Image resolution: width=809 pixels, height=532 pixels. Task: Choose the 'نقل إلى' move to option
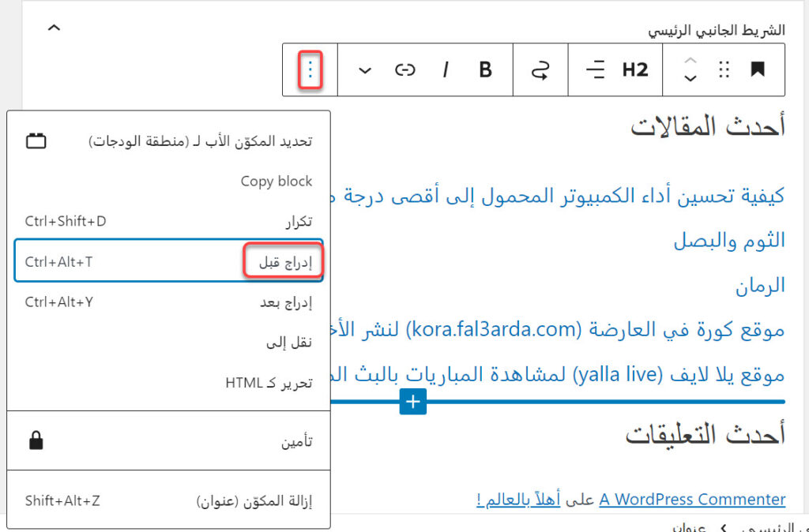(169, 343)
